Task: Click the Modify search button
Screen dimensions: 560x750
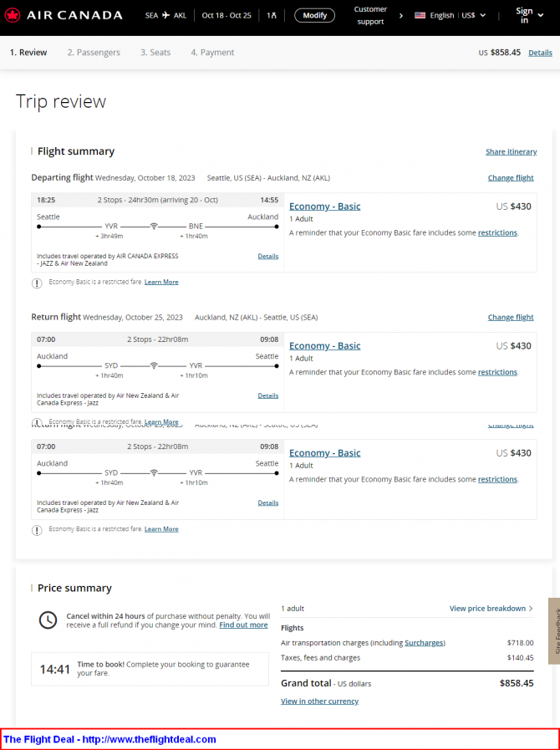Action: pyautogui.click(x=314, y=15)
